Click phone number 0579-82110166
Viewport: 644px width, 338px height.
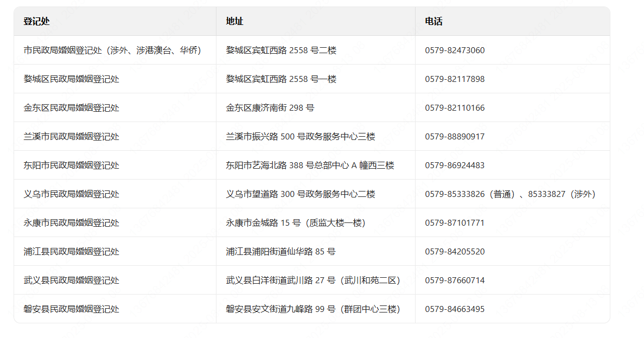tap(455, 107)
